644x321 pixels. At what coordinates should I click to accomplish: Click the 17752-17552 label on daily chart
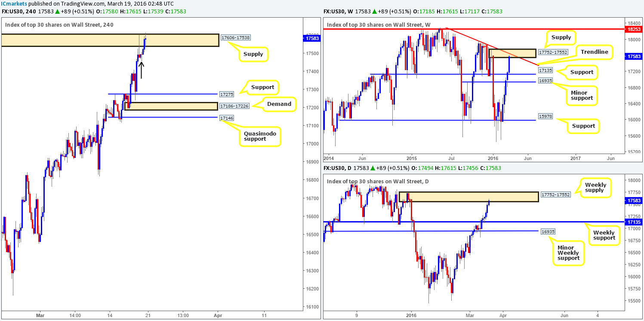tap(555, 194)
